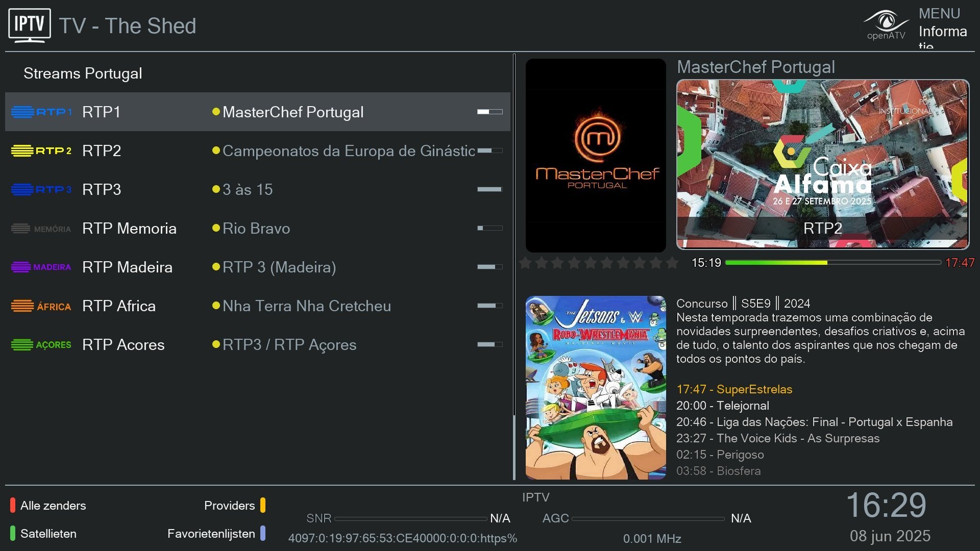Click the AGC signal bar
Screen dimensions: 980x551
[x=648, y=519]
